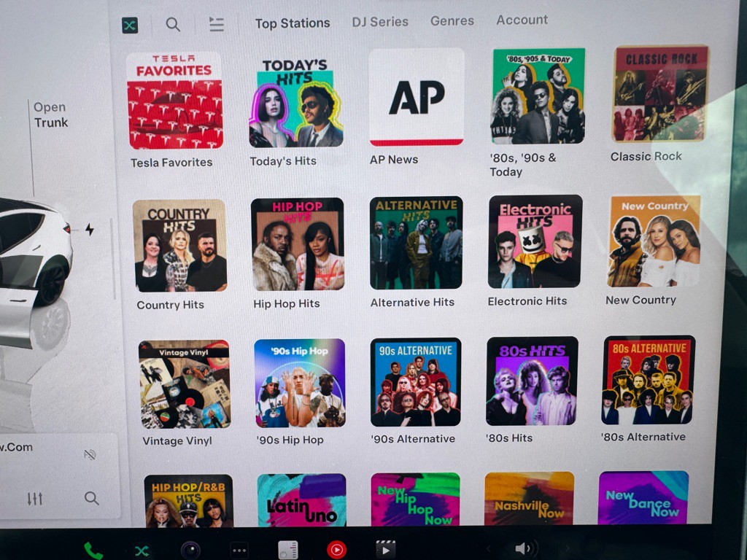
Task: Play the '80s Alternative station
Action: click(x=649, y=380)
